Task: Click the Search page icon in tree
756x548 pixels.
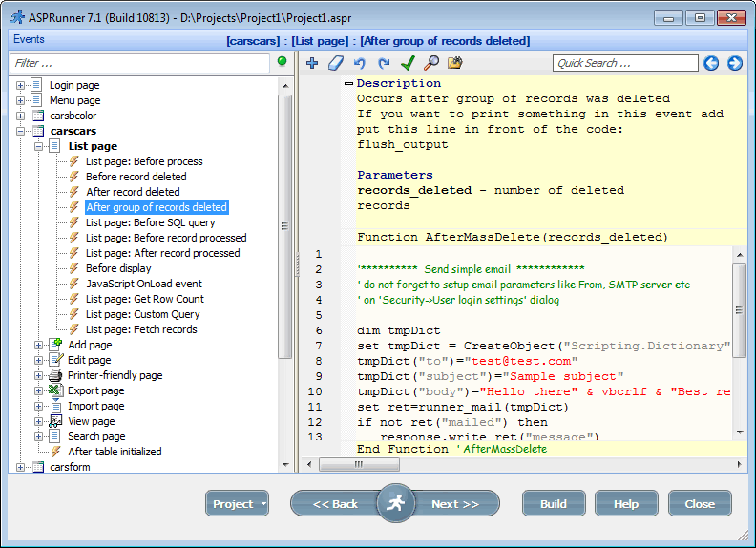Action: 56,436
